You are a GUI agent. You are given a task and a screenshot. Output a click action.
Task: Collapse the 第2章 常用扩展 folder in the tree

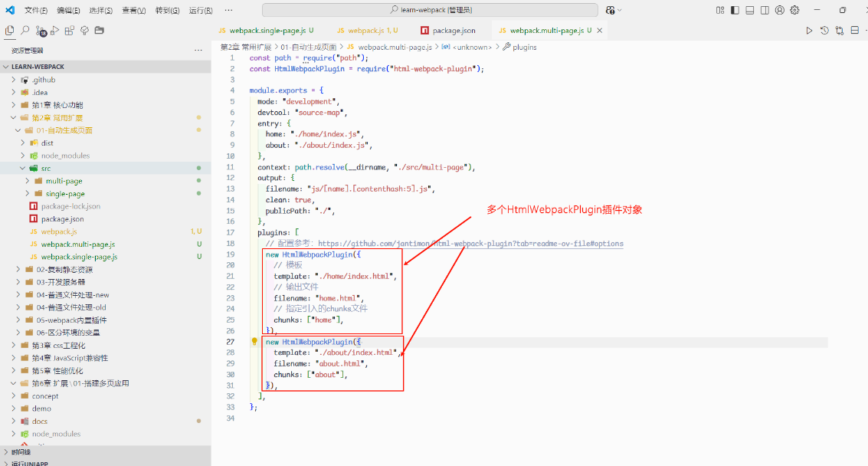[105, 118]
